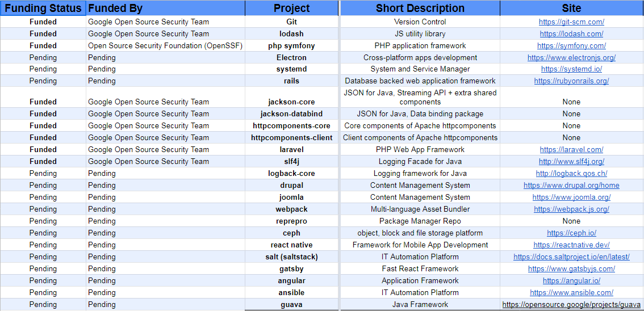644x311 pixels.
Task: Open the systemd.io link
Action: coord(571,69)
